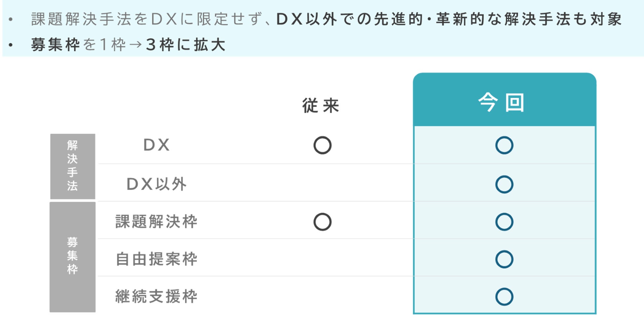Click the 課題解決枠 row label

[x=157, y=222]
